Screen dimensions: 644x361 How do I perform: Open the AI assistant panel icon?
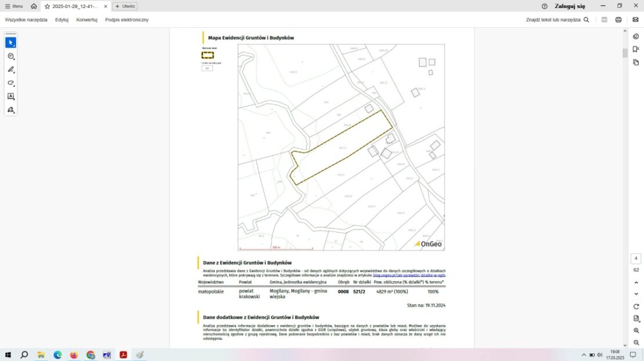click(636, 37)
